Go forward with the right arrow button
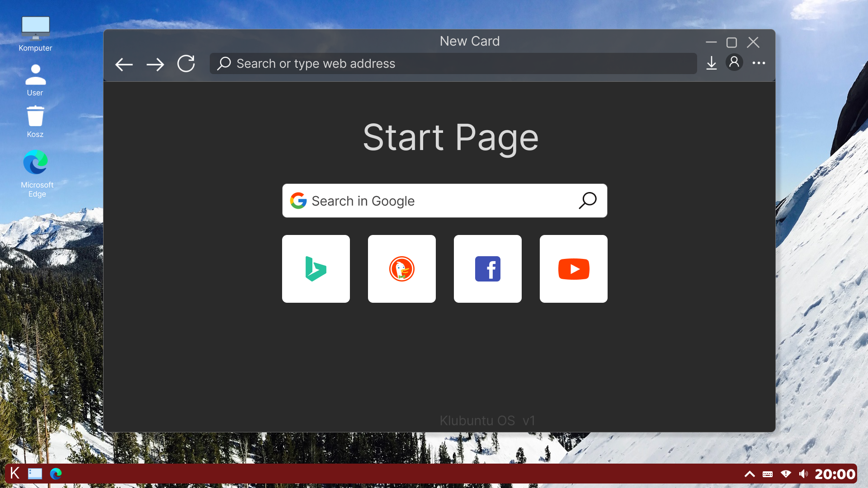Screen dimensions: 868x488 tap(155, 64)
